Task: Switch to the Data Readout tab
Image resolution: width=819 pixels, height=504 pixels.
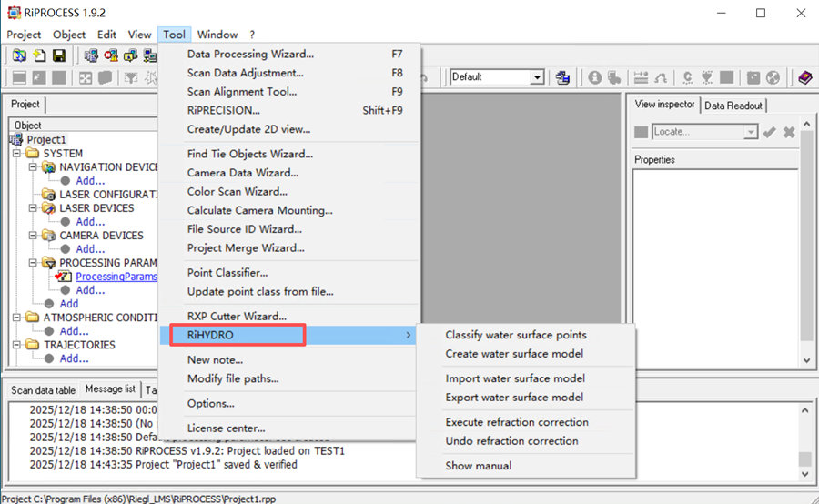Action: [733, 106]
